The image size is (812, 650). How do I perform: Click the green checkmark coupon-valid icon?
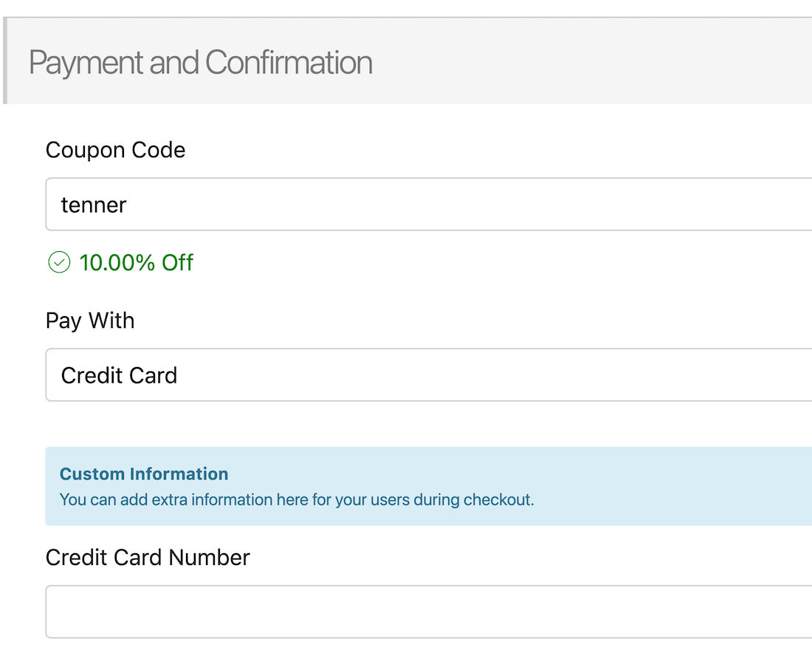58,262
